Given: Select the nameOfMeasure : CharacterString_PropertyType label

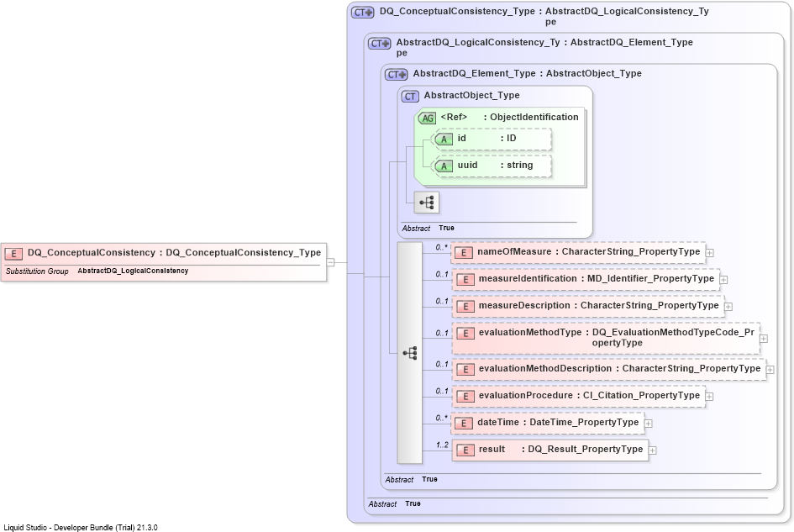Looking at the screenshot, I should [x=588, y=252].
